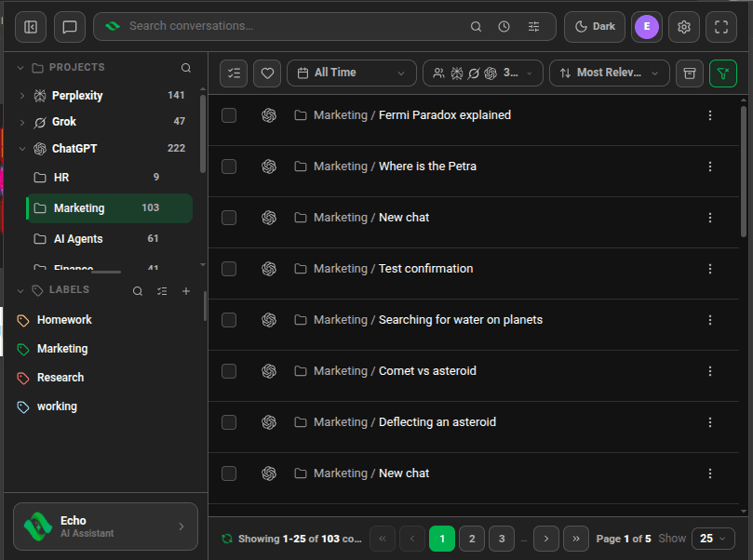Open options menu for Comet vs asteroid
Image resolution: width=753 pixels, height=560 pixels.
pyautogui.click(x=710, y=371)
